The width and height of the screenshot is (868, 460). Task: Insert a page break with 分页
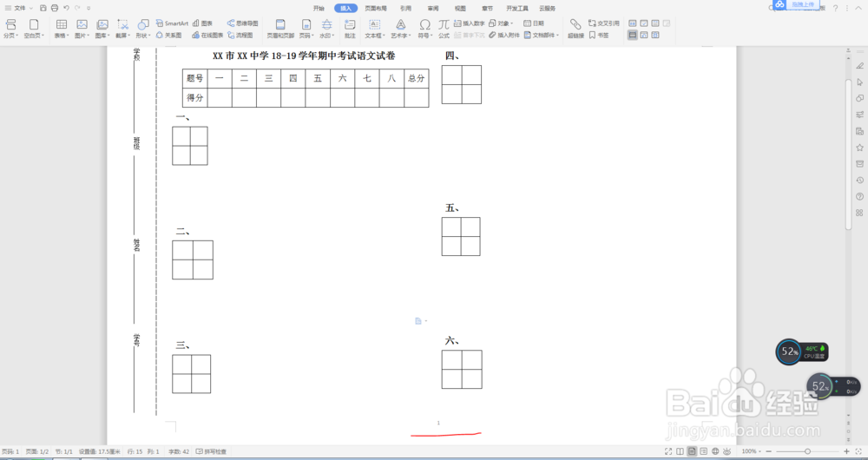pos(10,29)
